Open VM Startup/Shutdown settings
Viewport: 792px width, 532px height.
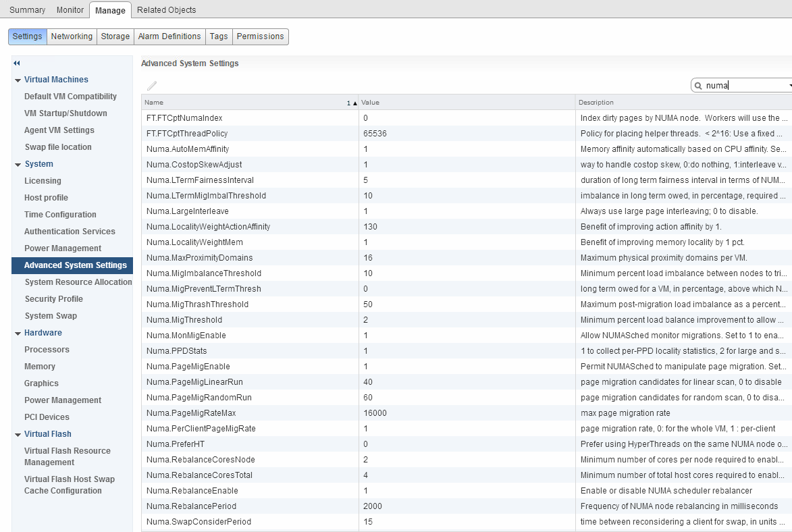[65, 113]
